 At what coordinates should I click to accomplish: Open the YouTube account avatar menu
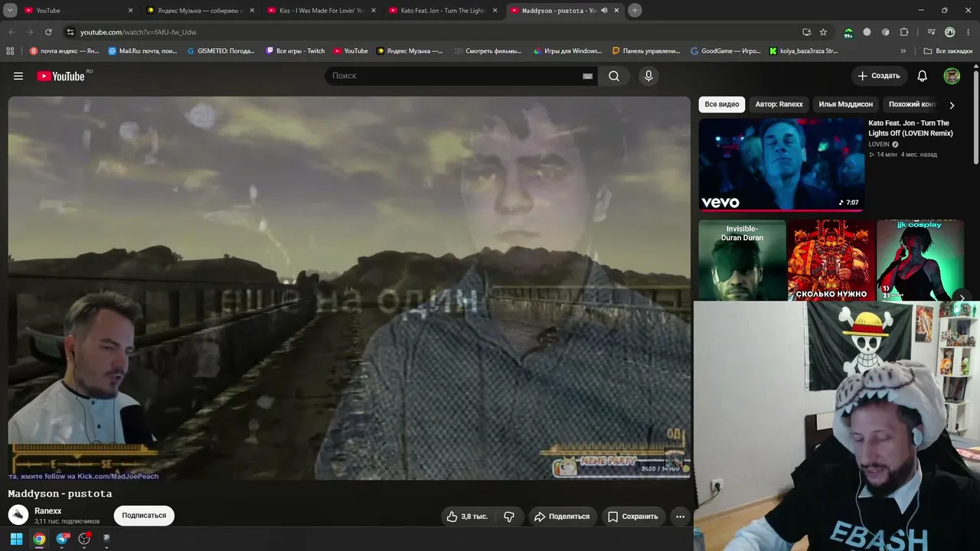(x=952, y=76)
